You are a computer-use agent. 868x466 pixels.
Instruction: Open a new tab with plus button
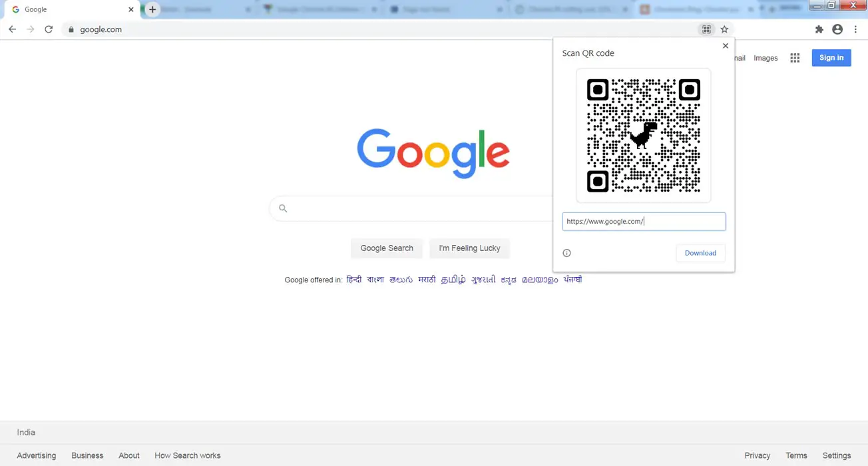(x=152, y=9)
